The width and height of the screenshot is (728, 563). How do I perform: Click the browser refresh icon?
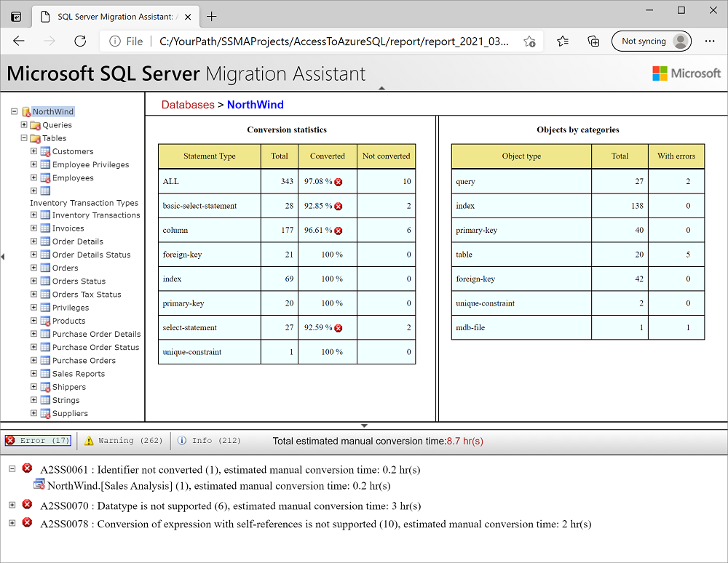point(80,41)
